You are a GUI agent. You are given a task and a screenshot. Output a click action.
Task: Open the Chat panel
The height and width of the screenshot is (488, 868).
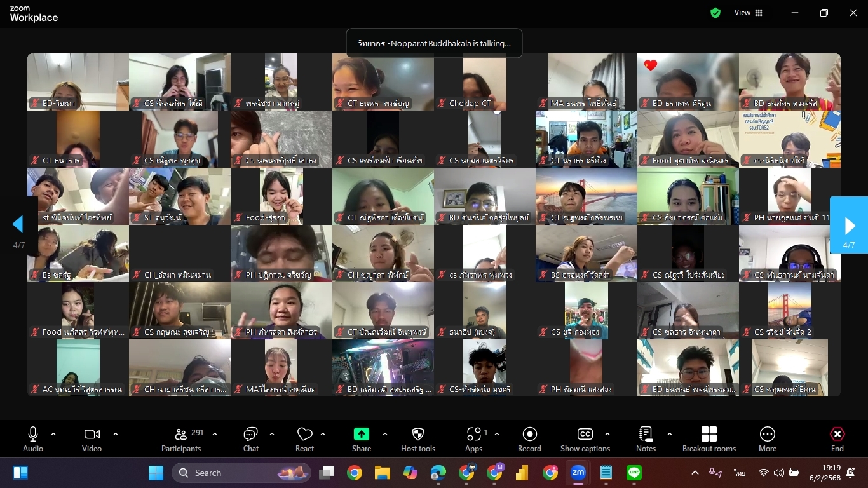[x=250, y=439]
